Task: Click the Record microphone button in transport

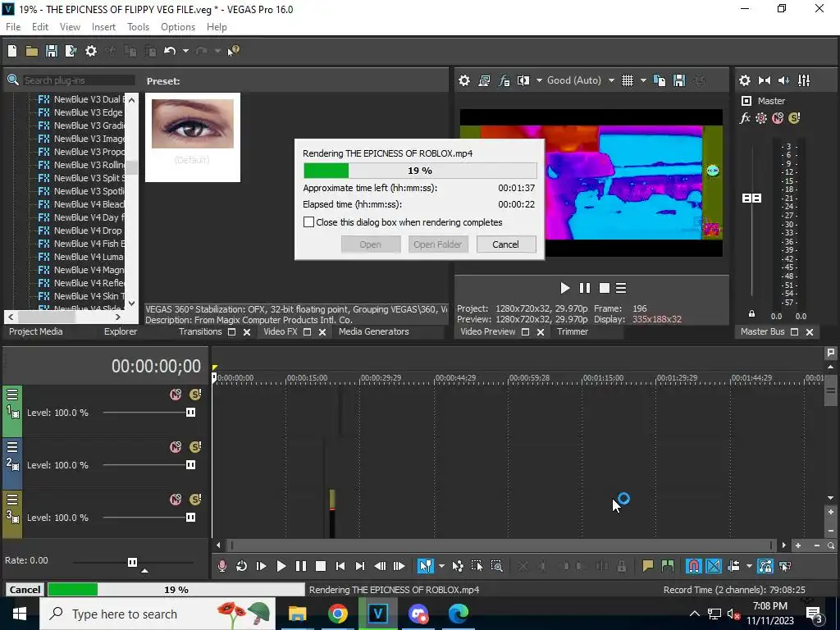Action: pos(221,566)
